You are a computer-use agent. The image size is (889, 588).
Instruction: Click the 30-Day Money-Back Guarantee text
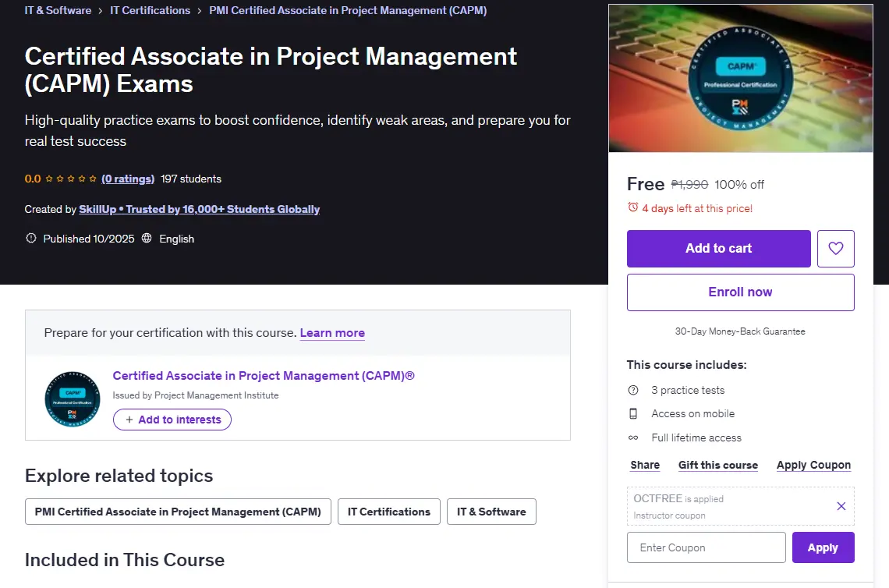740,331
